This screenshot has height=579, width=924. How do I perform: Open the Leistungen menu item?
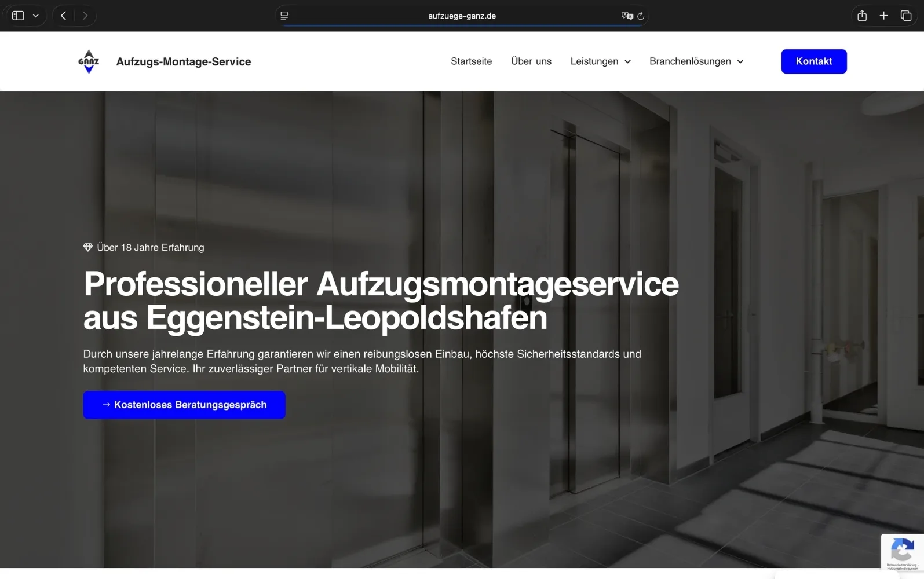click(594, 61)
